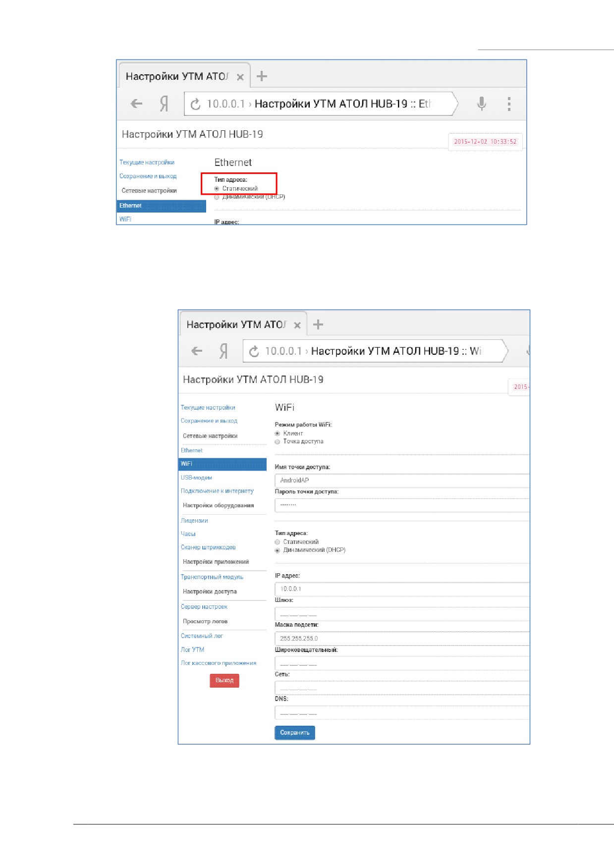Screen dimensions: 614x868
Task: Click the timestamp 2015-12-02 10:33:52
Action: pos(485,142)
